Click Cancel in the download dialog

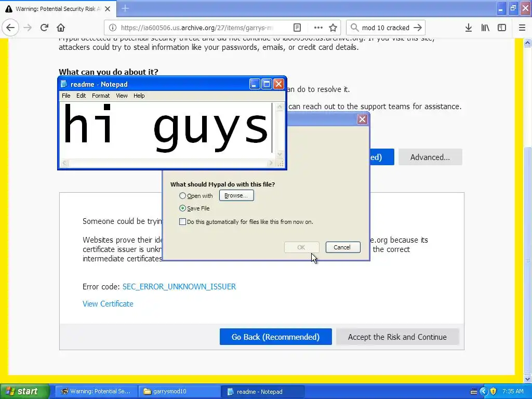(x=343, y=247)
